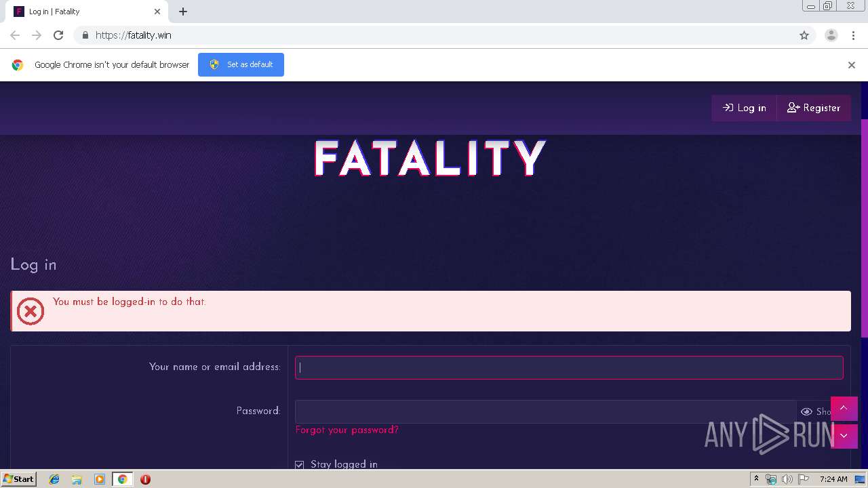Screen dimensions: 868x488
Task: Open the media player taskbar icon
Action: coord(100,479)
